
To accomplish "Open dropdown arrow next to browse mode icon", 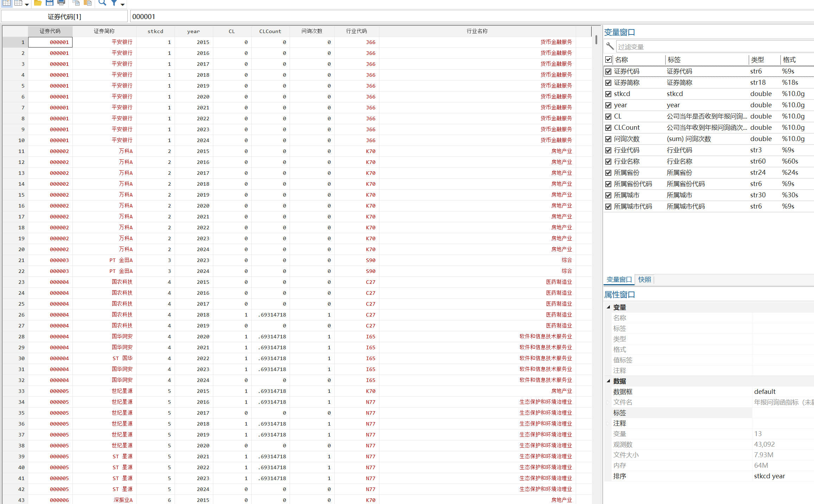I will pos(27,4).
